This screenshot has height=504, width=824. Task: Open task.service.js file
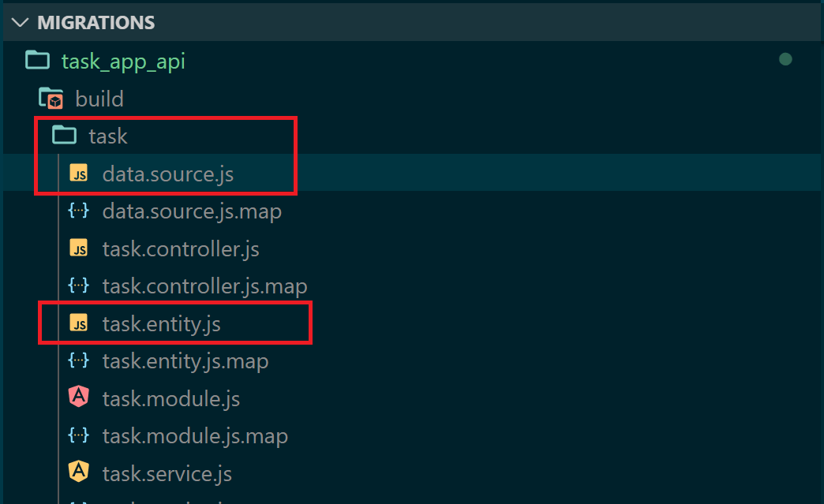click(x=167, y=474)
